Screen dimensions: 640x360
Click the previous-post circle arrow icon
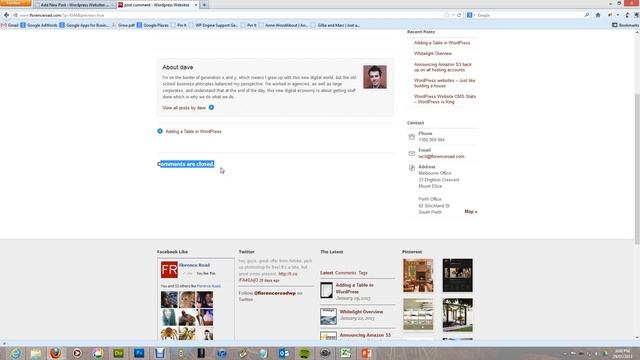(x=160, y=131)
